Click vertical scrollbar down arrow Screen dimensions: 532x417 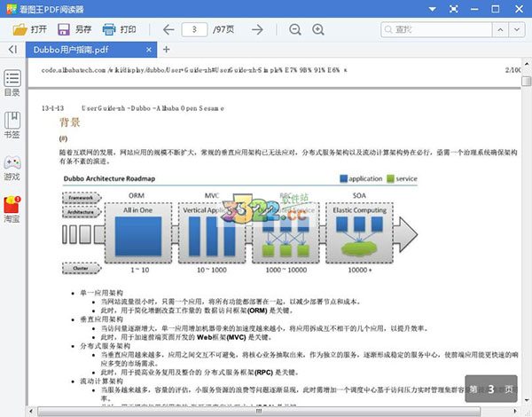point(527,400)
